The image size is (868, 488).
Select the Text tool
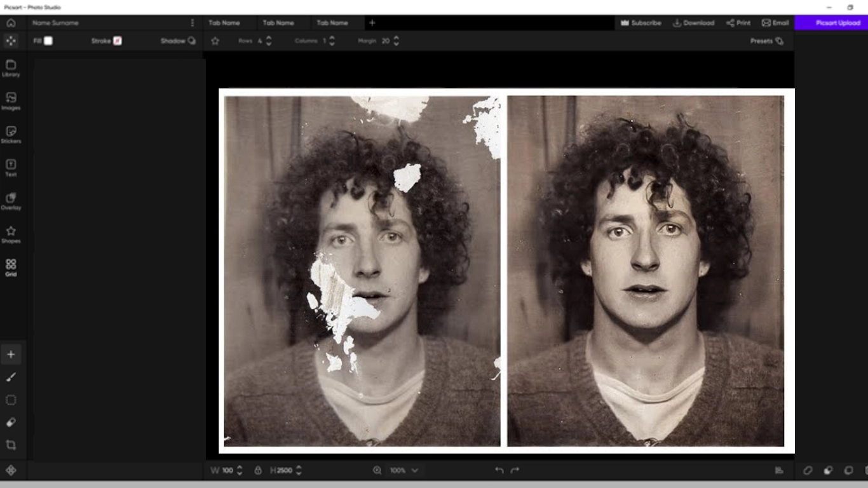point(11,168)
